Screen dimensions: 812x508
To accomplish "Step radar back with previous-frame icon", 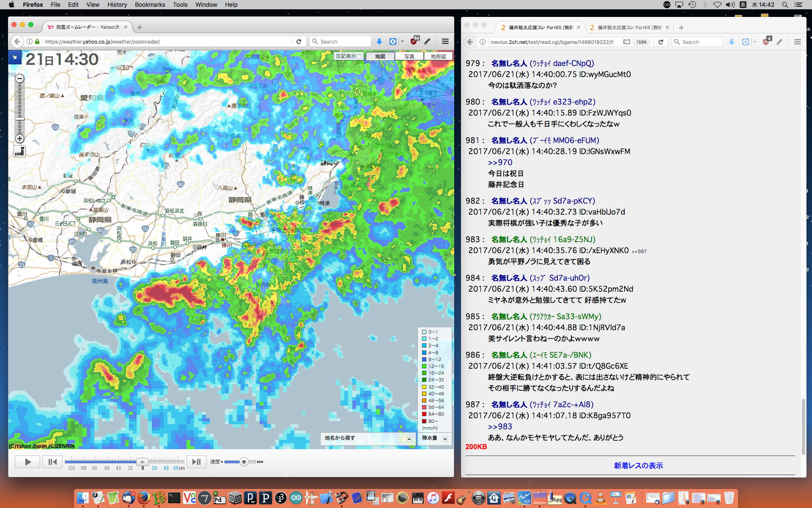I will click(52, 462).
